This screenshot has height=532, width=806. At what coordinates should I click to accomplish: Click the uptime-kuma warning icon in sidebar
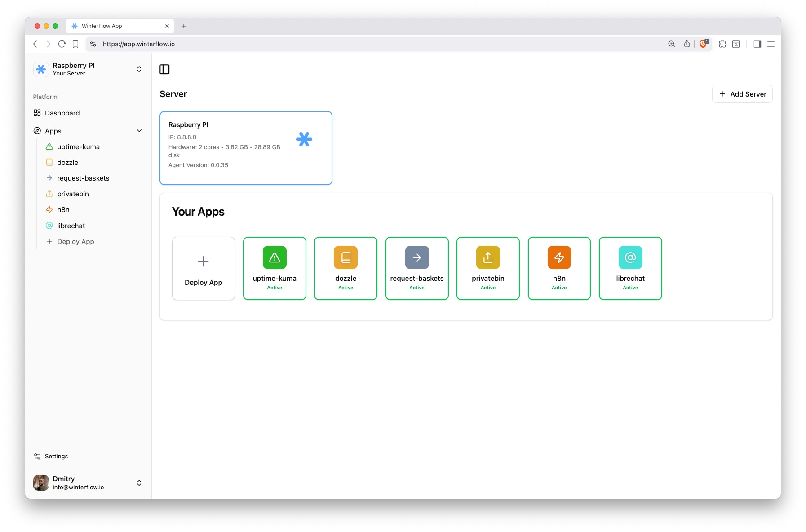coord(49,146)
